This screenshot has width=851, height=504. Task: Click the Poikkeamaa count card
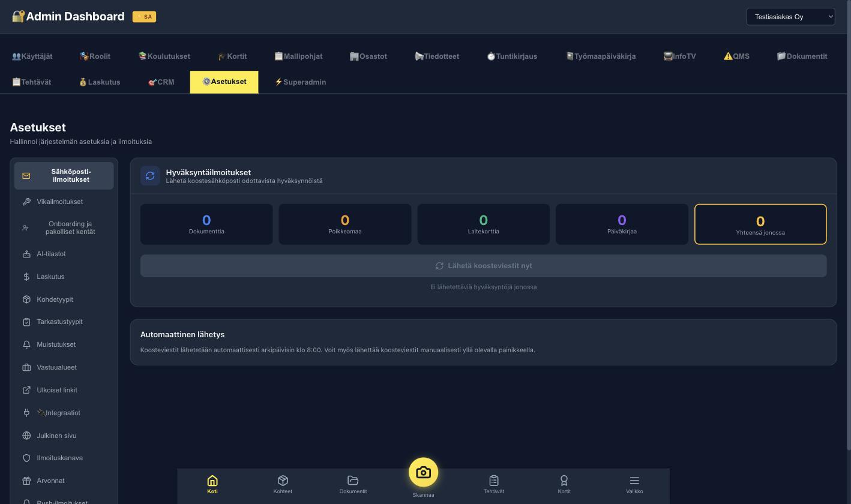[345, 224]
